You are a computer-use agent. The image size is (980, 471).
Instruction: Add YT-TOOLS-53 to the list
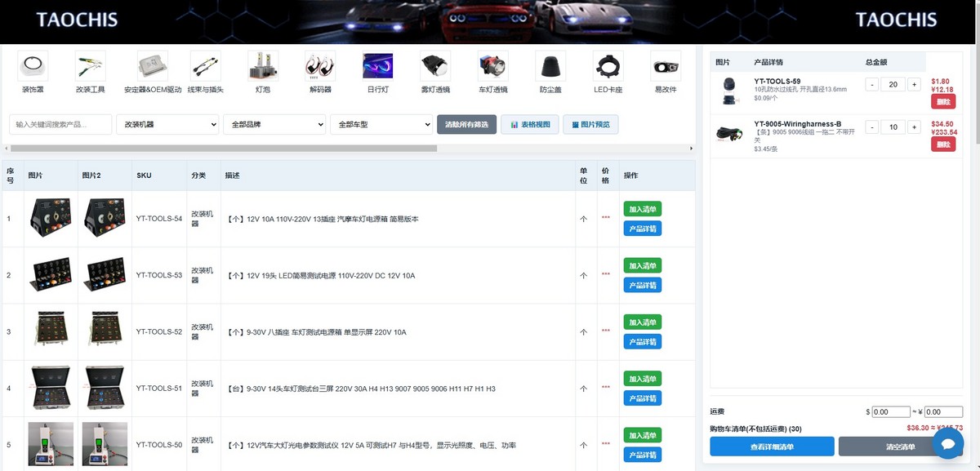pyautogui.click(x=643, y=265)
